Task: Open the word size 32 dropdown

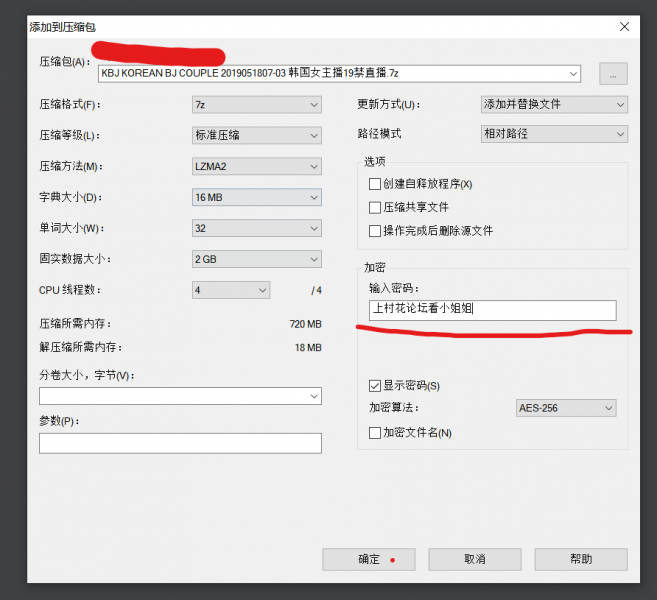Action: pos(256,228)
